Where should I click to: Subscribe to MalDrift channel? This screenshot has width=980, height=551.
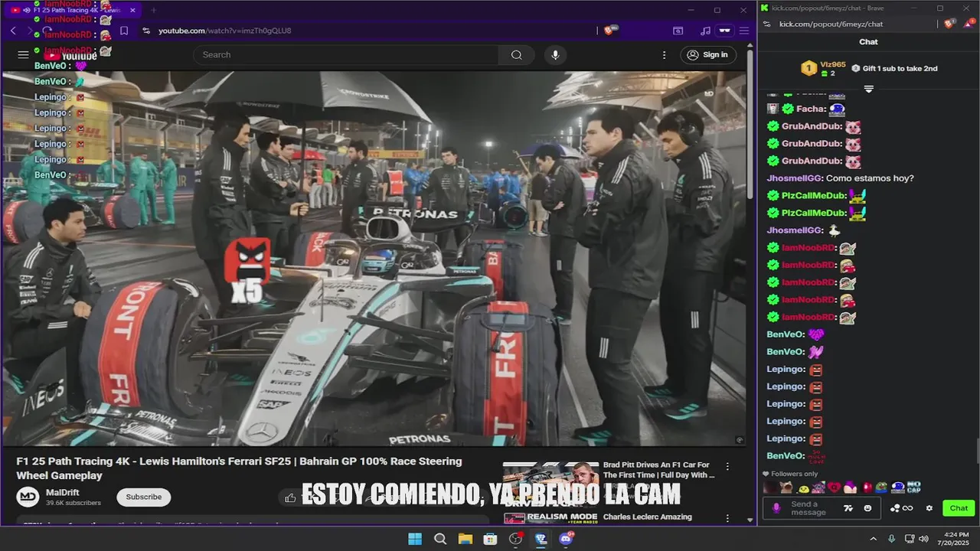coord(144,497)
